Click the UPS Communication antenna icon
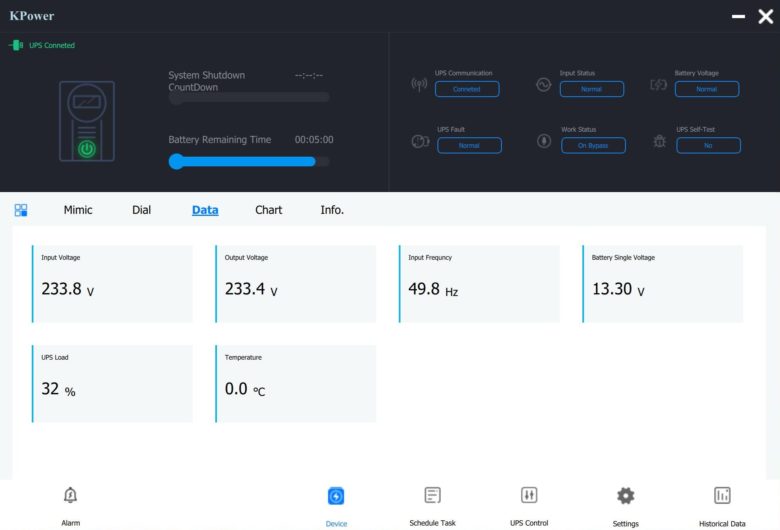This screenshot has height=530, width=780. 419,85
